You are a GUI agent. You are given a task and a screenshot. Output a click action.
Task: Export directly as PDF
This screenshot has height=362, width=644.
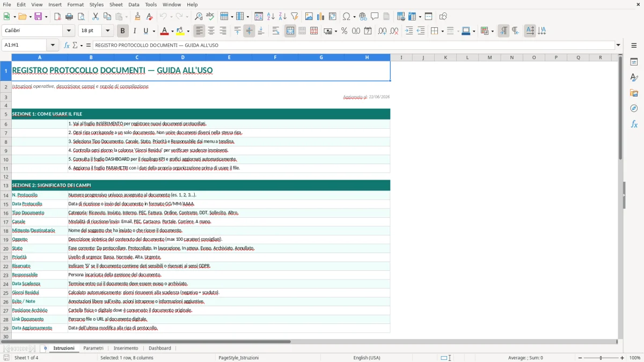tap(57, 17)
